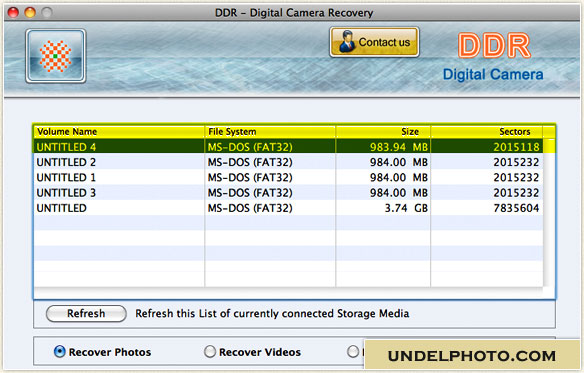This screenshot has width=584, height=373.
Task: Click the volume list vertical scrollbar
Action: pos(549,212)
